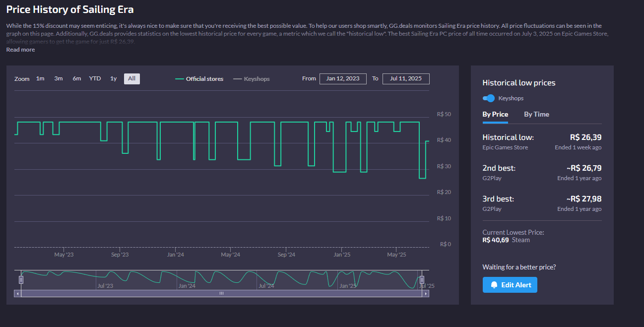644x327 pixels.
Task: Switch off the Keyshops toggle under Historical low prices
Action: [x=489, y=98]
